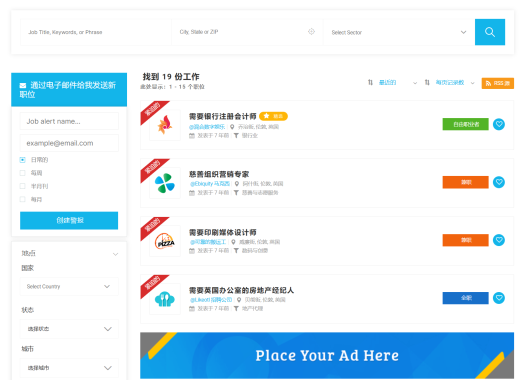This screenshot has width=526, height=380.
Task: Click calendar icon in 慈善组织营销专家 row
Action: click(192, 193)
